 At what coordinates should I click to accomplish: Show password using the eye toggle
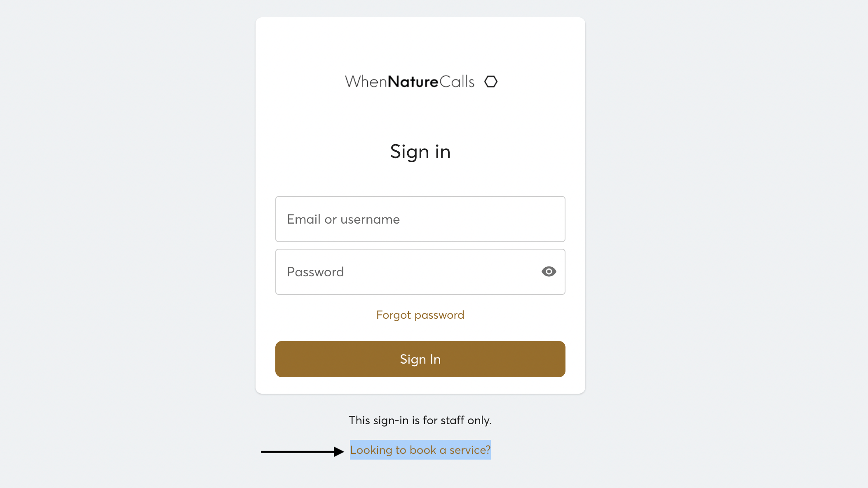coord(549,272)
